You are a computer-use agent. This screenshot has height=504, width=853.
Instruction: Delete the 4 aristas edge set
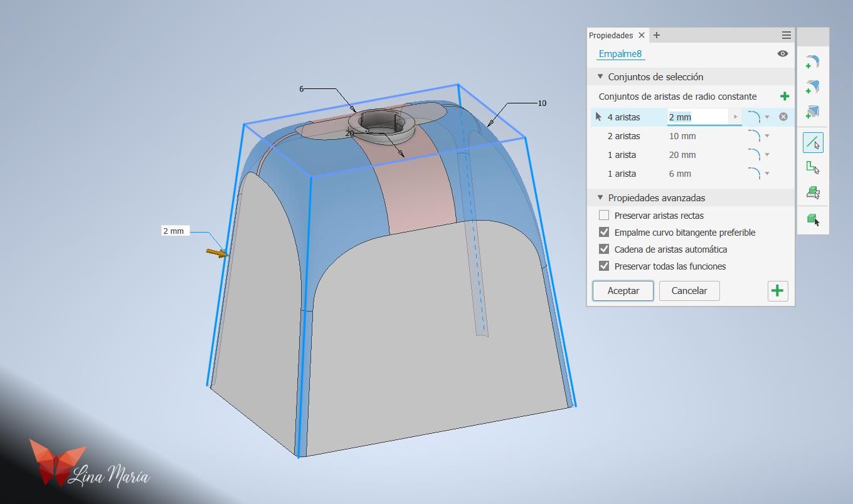point(783,117)
